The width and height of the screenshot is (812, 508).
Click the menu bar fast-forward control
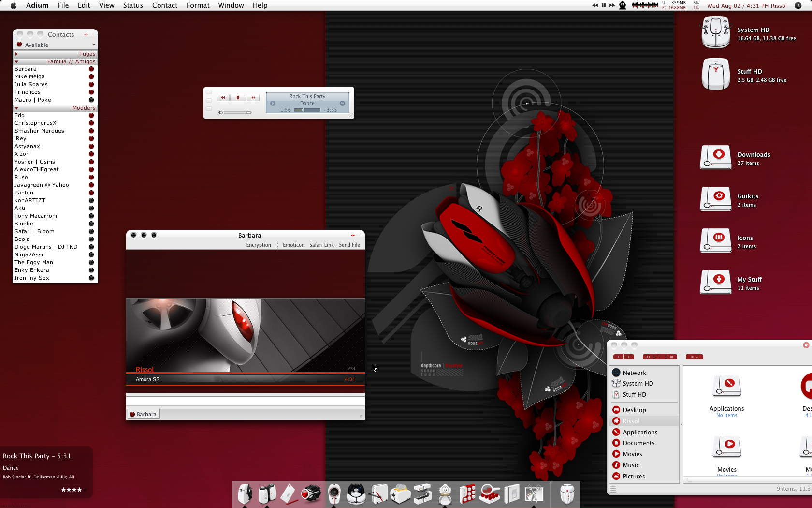coord(612,5)
